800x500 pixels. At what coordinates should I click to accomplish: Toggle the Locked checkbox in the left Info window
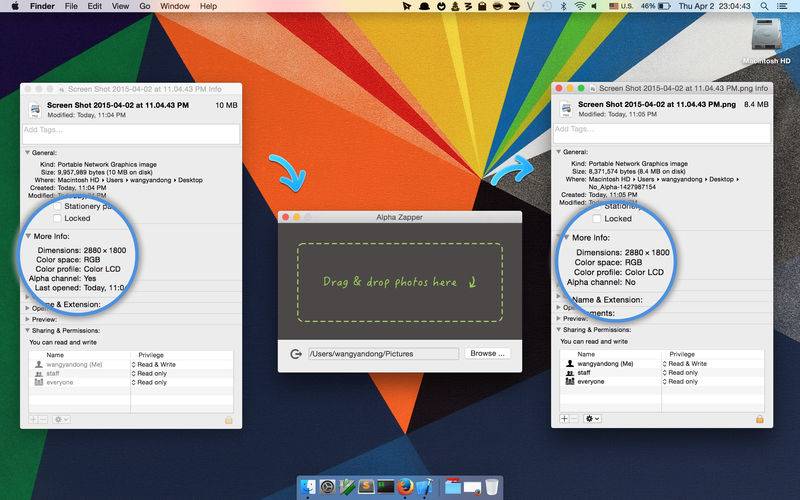pyautogui.click(x=57, y=218)
